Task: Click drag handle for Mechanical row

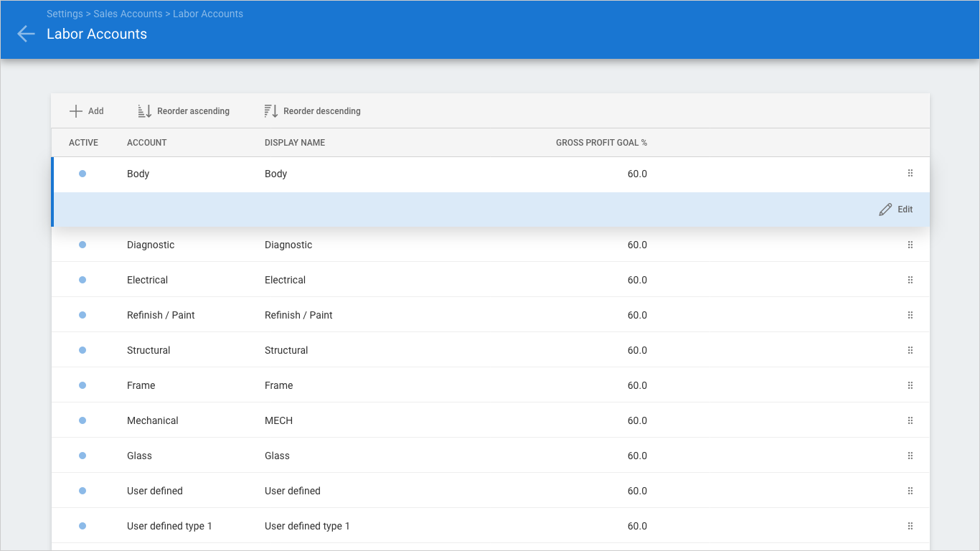Action: pyautogui.click(x=910, y=420)
